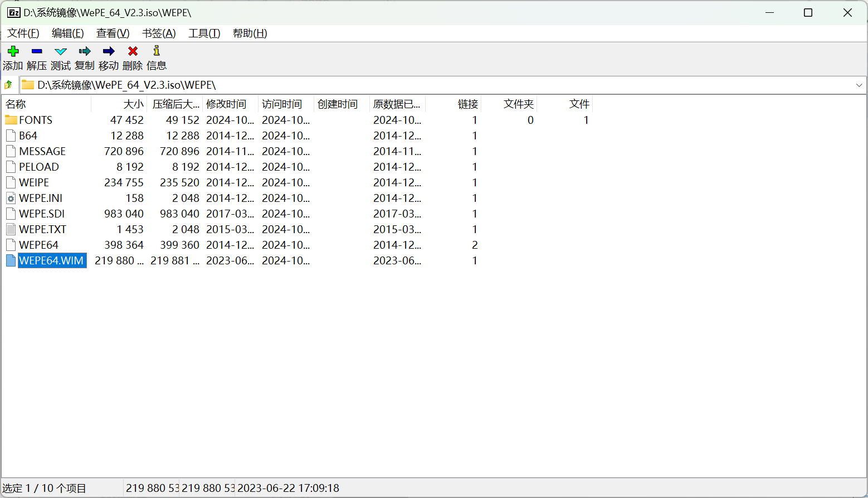The image size is (868, 498).
Task: Click size value 158 of WEPE.INI
Action: (135, 198)
